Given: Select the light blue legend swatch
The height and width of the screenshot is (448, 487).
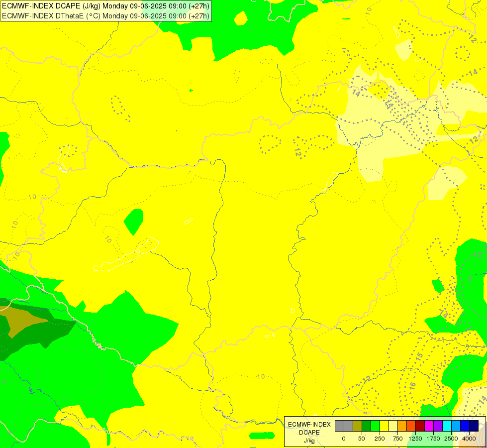Looking at the screenshot, I should [456, 426].
